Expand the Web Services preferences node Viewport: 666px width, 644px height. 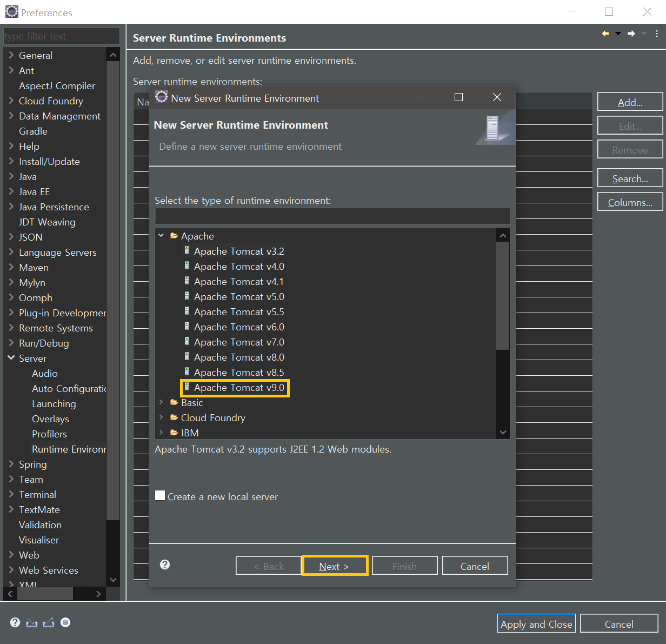[11, 570]
